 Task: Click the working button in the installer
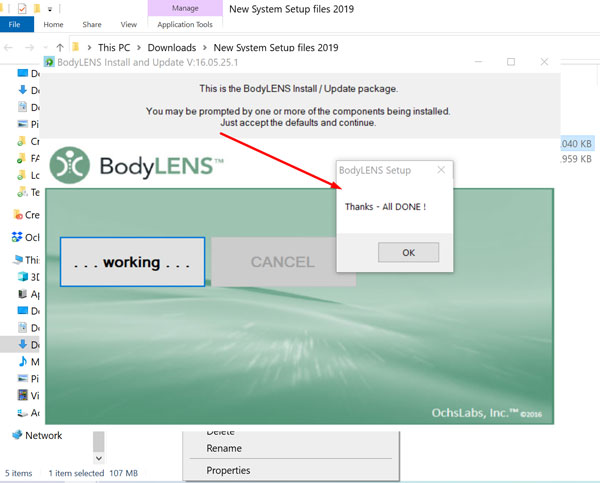pos(132,262)
